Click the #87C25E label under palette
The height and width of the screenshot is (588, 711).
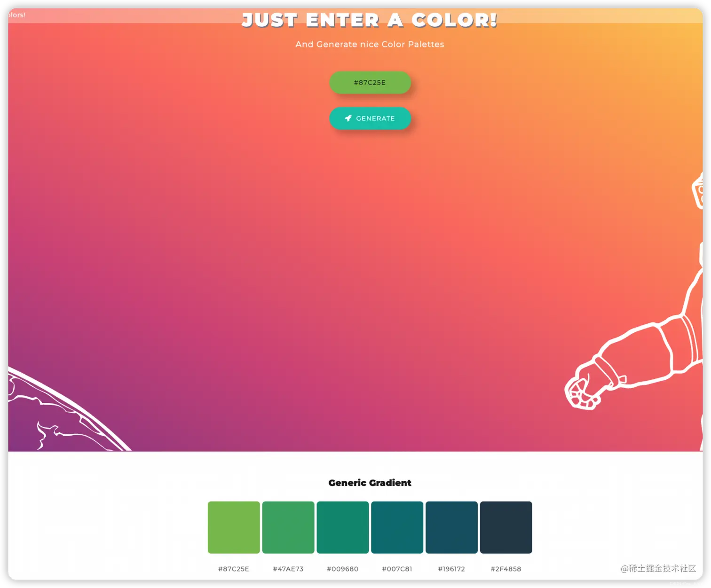coord(234,569)
